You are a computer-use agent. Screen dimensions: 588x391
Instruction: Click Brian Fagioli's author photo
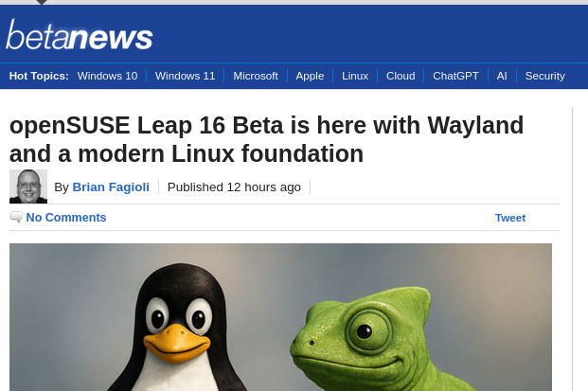coord(28,187)
